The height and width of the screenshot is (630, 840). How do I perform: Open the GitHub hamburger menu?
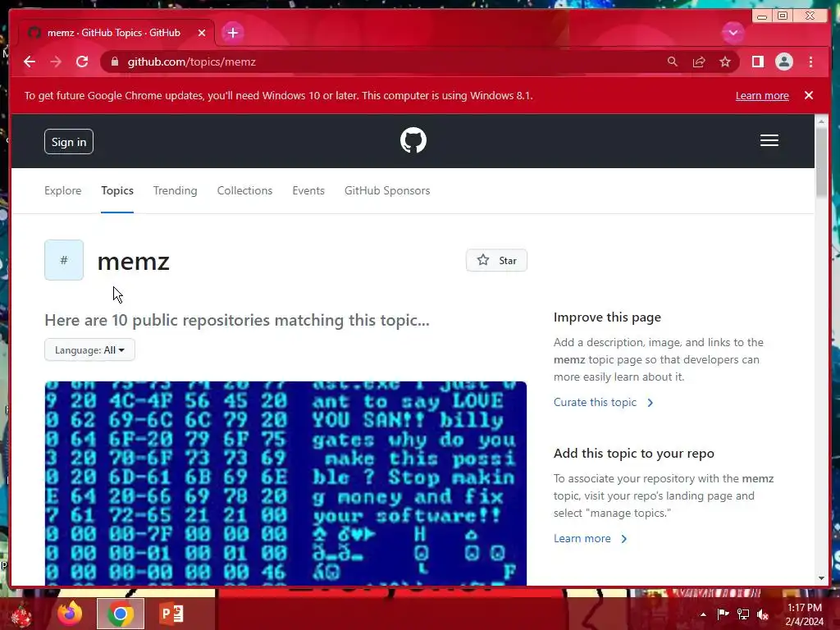[769, 140]
